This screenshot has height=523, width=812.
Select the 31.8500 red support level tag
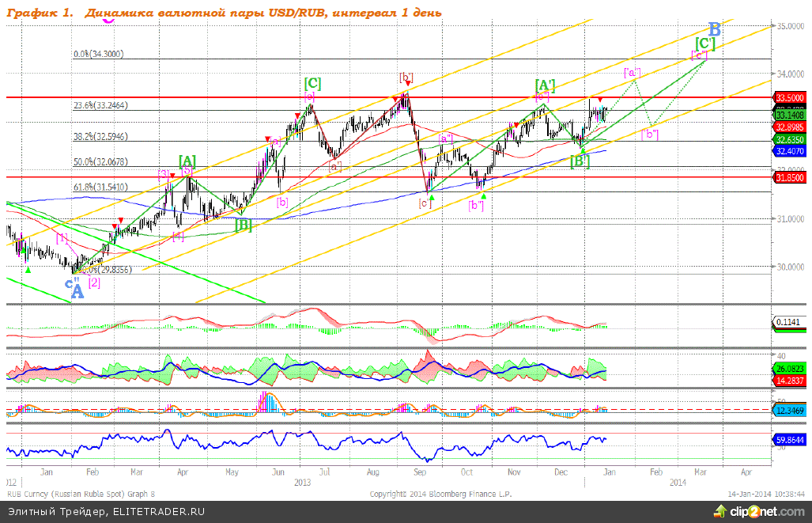click(788, 178)
